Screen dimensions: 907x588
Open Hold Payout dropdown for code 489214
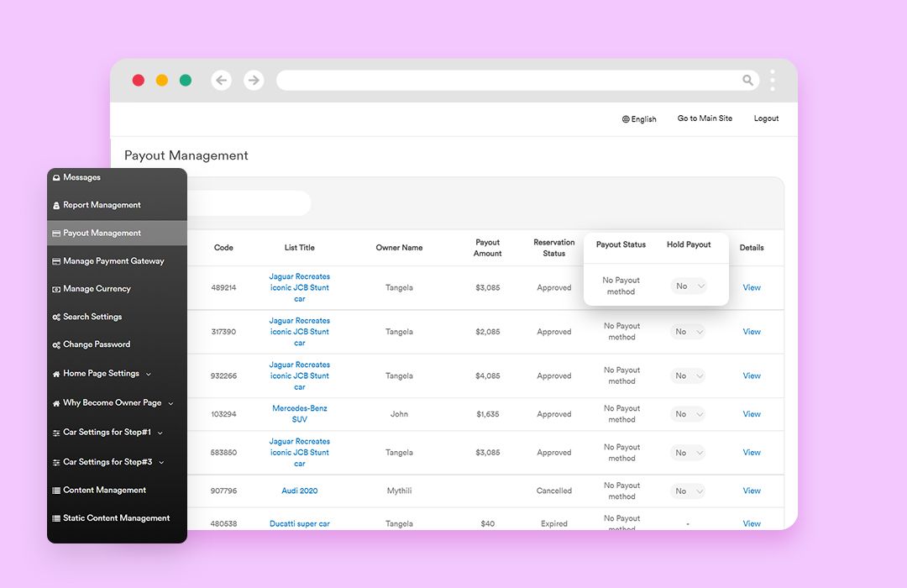(x=689, y=286)
